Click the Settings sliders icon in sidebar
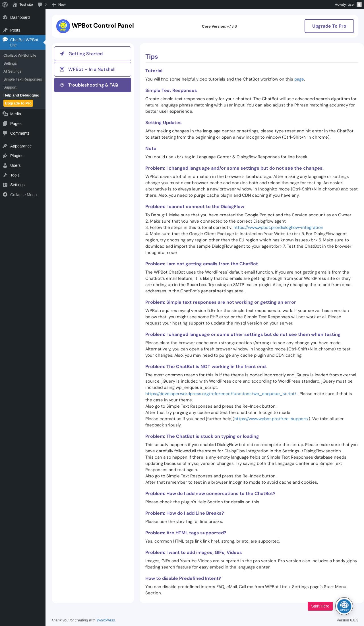This screenshot has height=626, width=364. point(5,185)
